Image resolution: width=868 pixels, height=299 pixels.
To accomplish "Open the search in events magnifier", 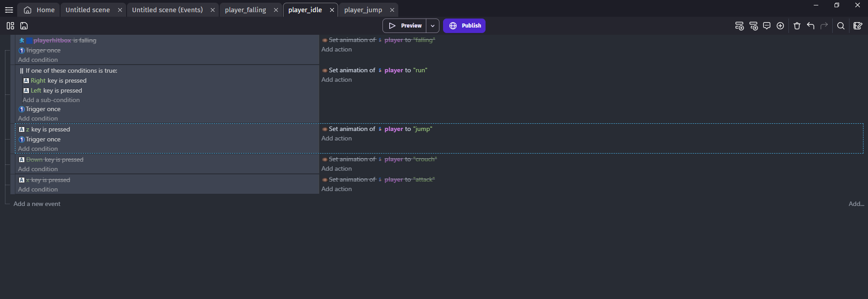I will [841, 26].
